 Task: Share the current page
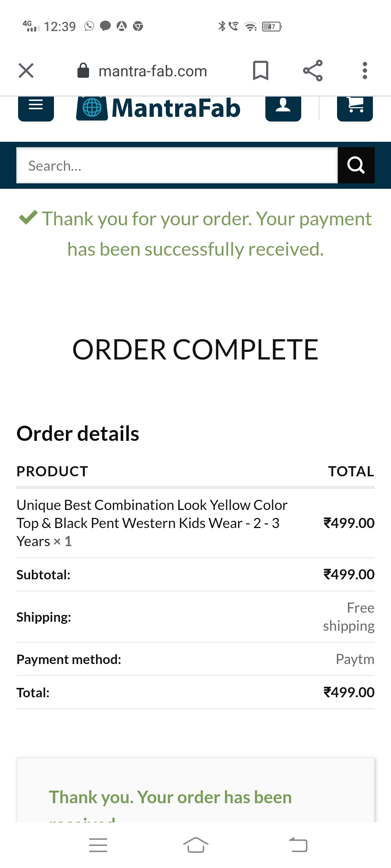pyautogui.click(x=313, y=71)
